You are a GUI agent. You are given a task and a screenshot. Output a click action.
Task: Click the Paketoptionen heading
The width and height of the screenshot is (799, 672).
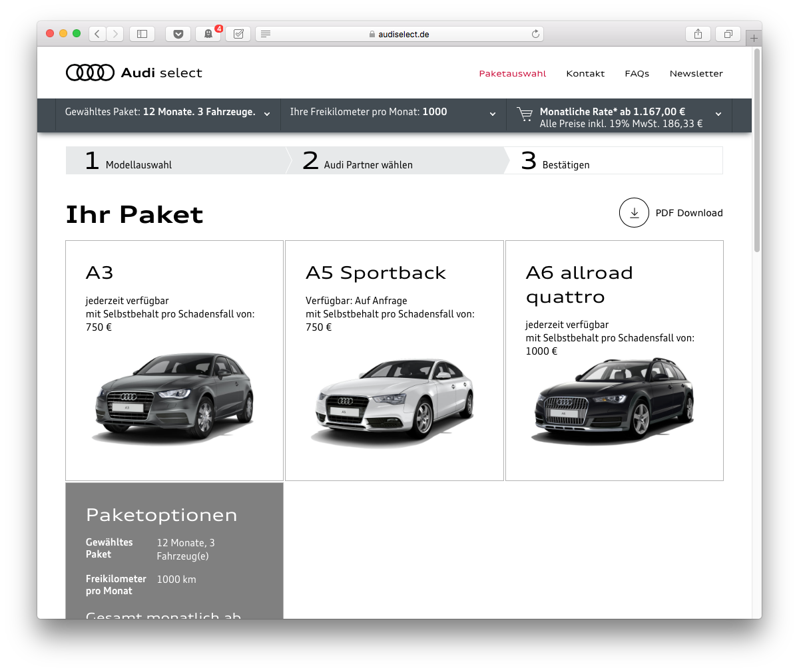tap(161, 515)
